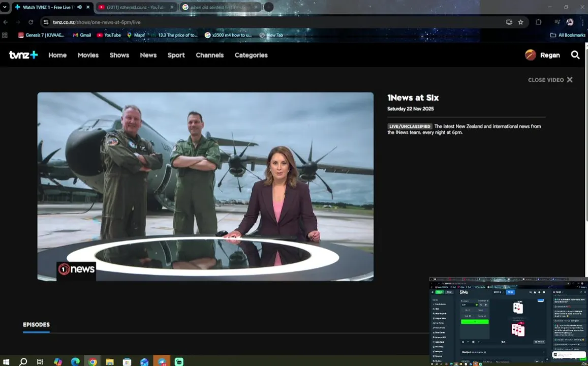The image size is (588, 366).
Task: Close the video with CLOSE VIDEO
Action: pos(550,80)
